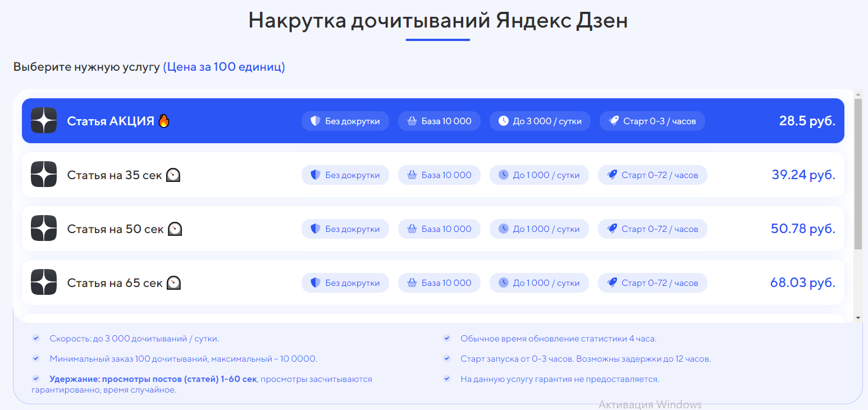This screenshot has height=410, width=868.
Task: Click the timer emoji beside Статья на 65 сек
Action: (x=173, y=283)
